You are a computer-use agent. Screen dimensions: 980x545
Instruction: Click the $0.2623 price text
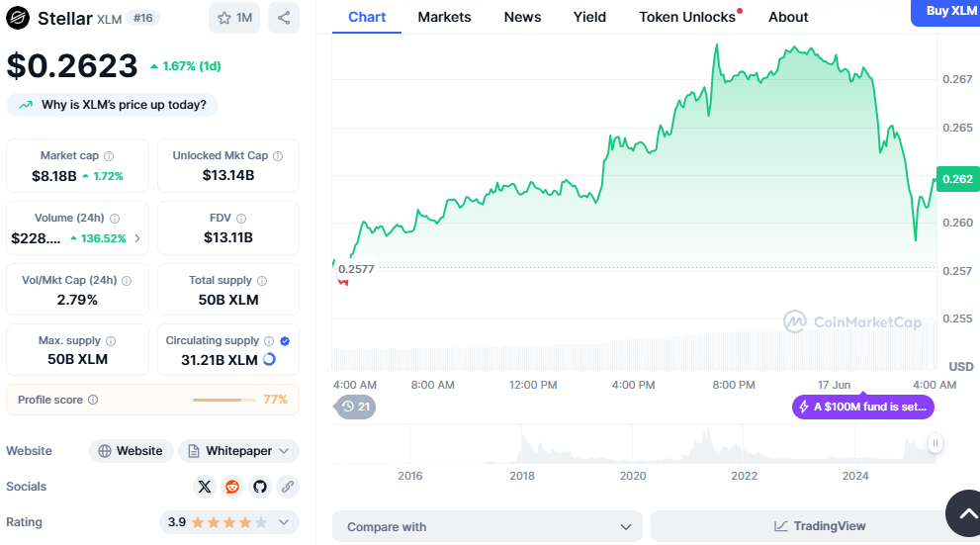coord(72,65)
